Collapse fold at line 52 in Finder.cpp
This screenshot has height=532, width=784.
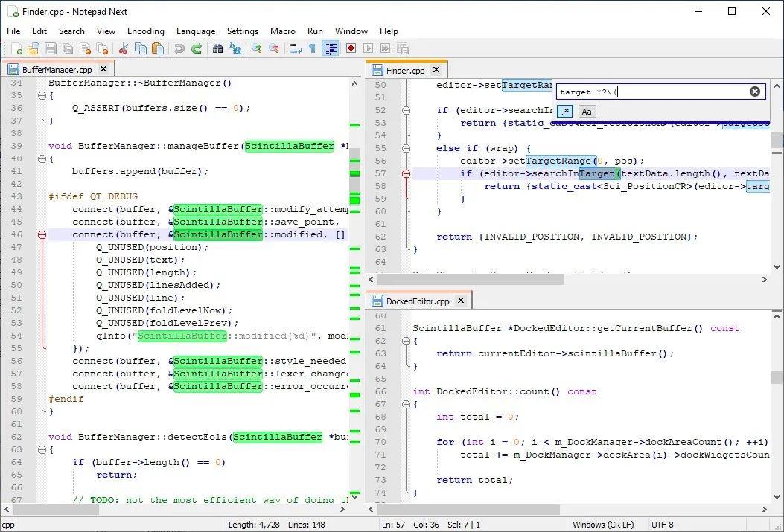[x=407, y=110]
